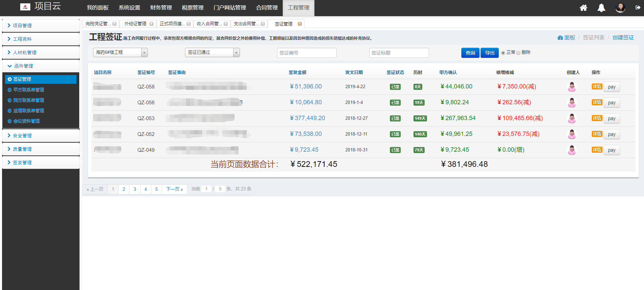Viewport: 644px width, 290px height.
Task: Open the 创建签证 link
Action: click(623, 38)
